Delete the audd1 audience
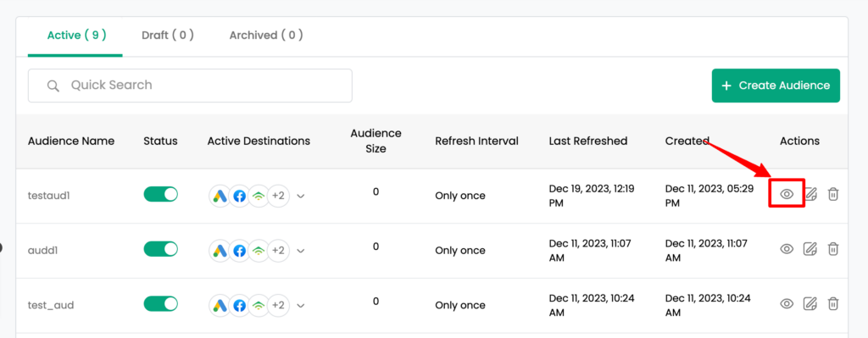Image resolution: width=868 pixels, height=338 pixels. pyautogui.click(x=833, y=249)
